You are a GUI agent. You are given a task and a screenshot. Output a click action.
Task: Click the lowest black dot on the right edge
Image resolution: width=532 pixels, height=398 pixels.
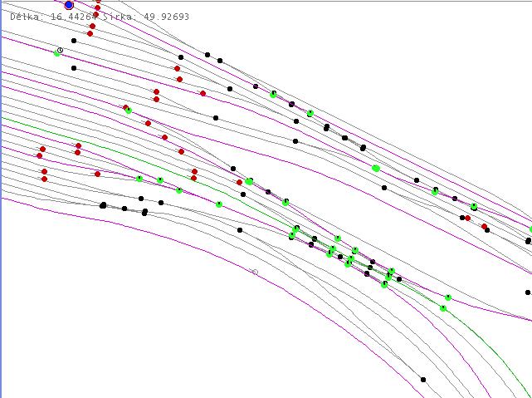528,292
